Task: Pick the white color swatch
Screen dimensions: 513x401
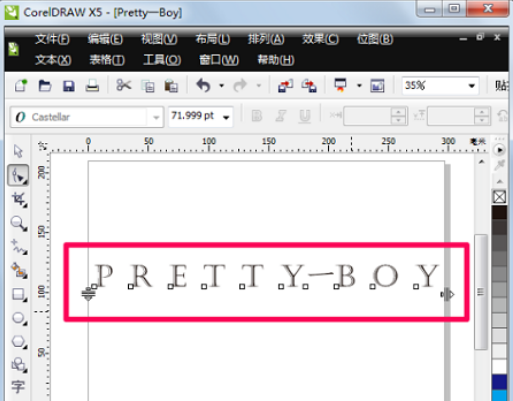Action: tap(499, 366)
